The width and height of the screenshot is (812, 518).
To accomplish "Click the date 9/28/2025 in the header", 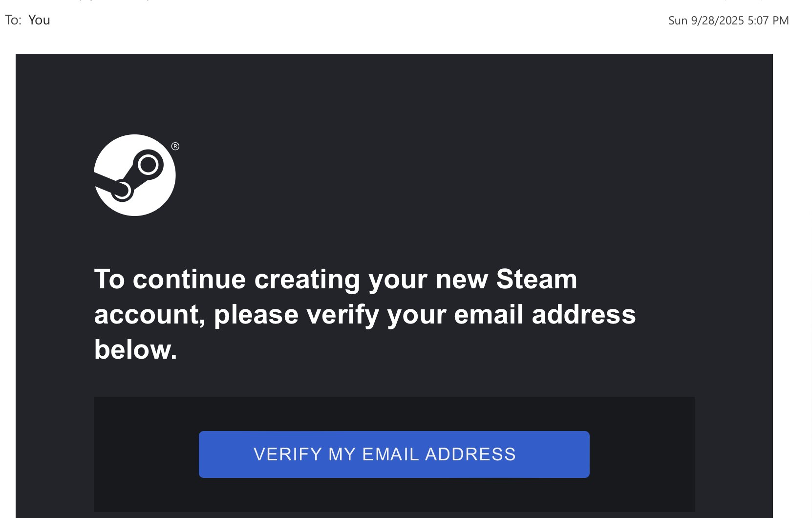I will pos(717,21).
